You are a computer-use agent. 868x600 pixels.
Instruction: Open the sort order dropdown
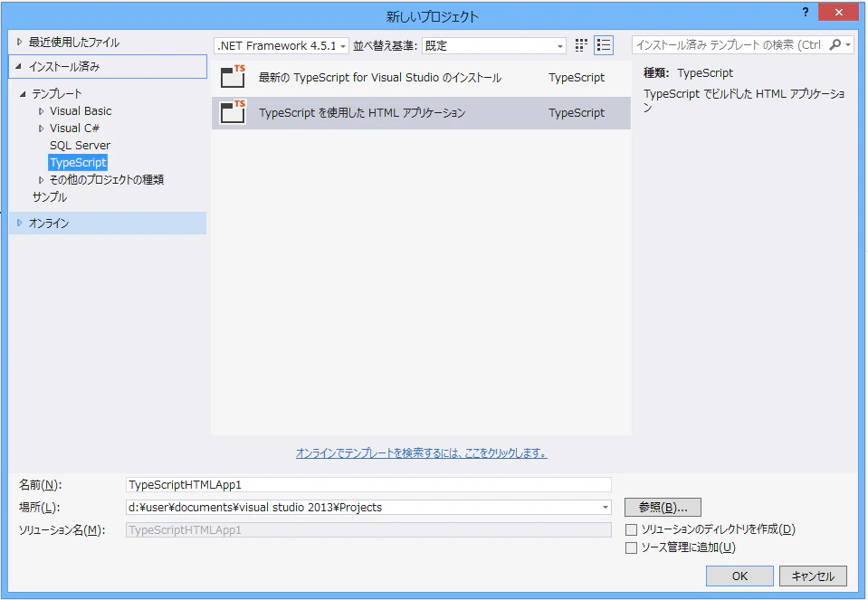[494, 45]
